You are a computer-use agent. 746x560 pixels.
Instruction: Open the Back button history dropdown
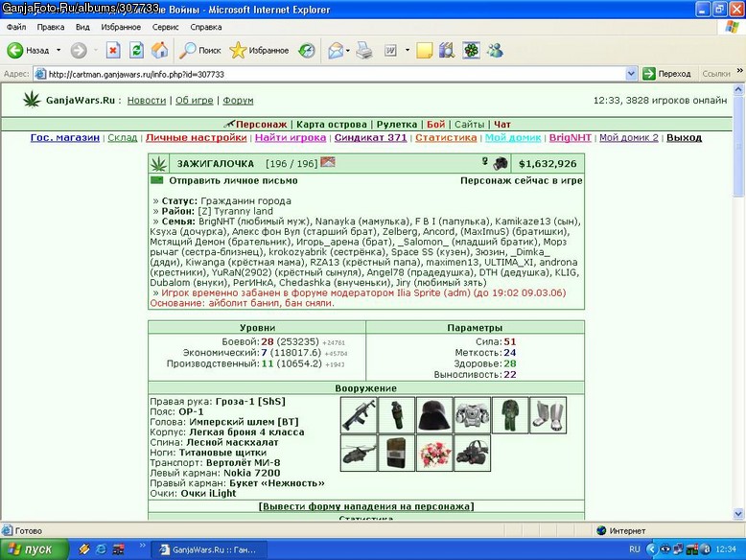58,51
